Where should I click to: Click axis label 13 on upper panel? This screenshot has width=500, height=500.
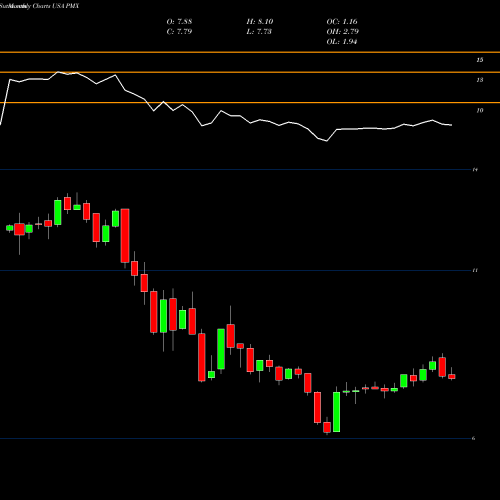click(480, 80)
